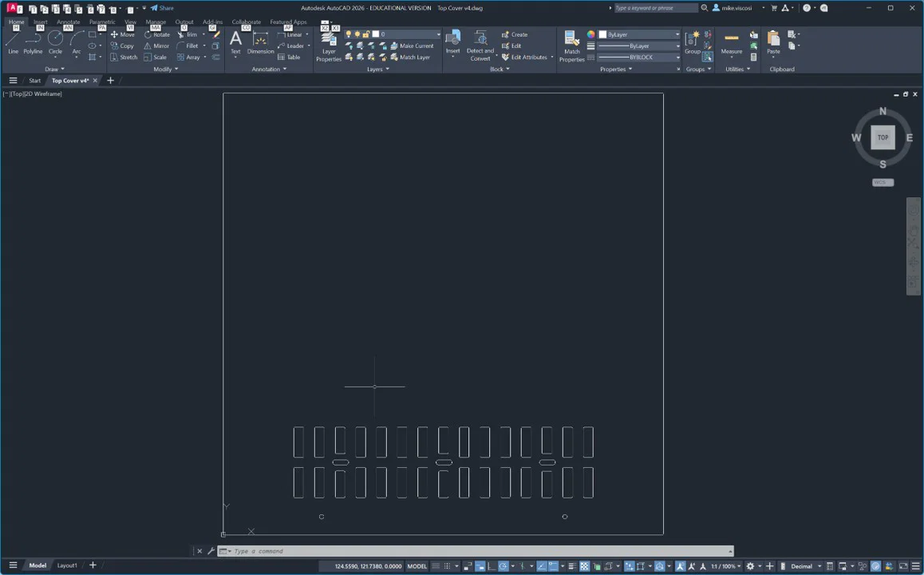
Task: Select the Text annotation tool
Action: [235, 42]
